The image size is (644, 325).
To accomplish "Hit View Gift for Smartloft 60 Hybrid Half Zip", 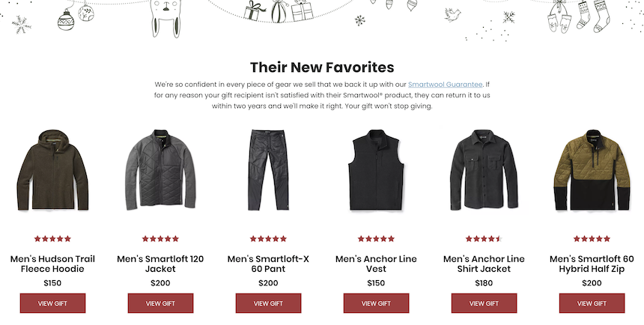I will (592, 303).
